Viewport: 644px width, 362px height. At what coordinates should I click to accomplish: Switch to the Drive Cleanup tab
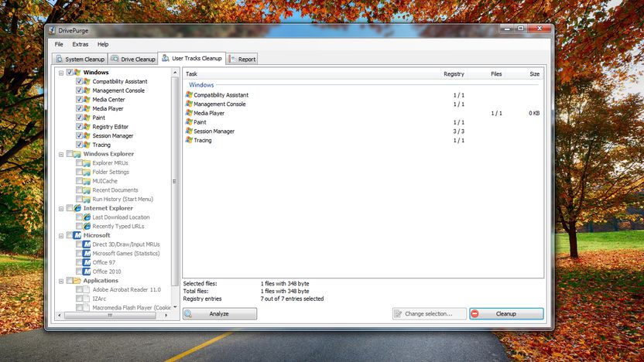point(133,59)
